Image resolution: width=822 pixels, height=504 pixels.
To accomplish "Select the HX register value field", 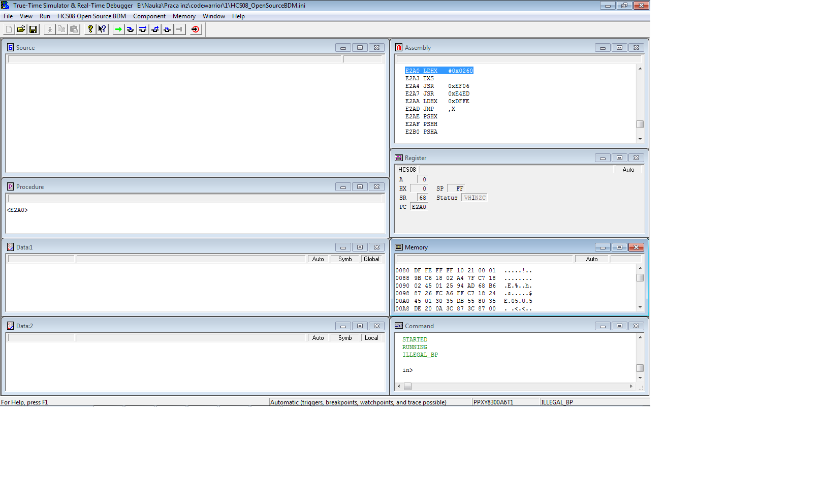I will coord(419,188).
